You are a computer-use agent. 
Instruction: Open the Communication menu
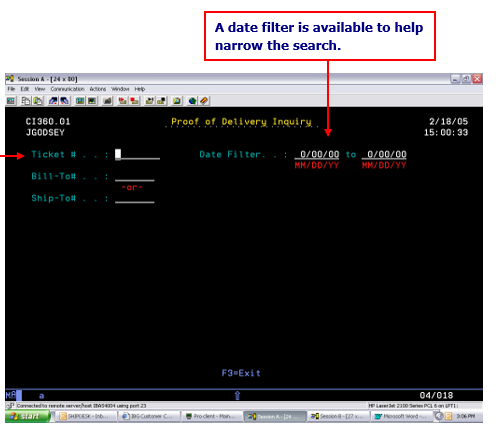point(67,89)
